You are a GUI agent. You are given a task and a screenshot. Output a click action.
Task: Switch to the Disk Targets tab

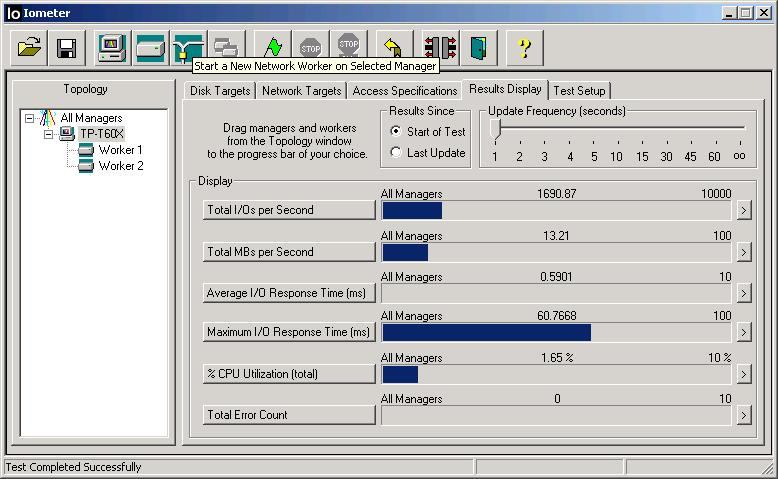220,91
